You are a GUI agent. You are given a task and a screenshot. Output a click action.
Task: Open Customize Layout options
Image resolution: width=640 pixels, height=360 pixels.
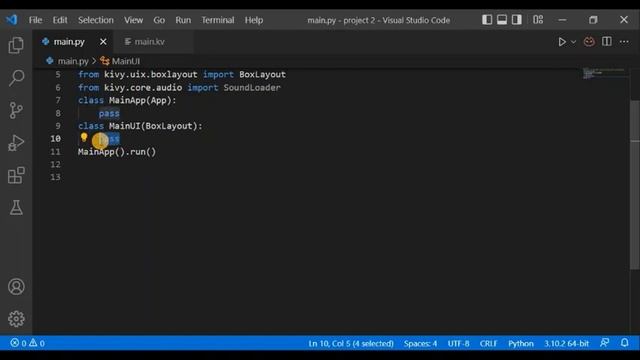coord(538,20)
